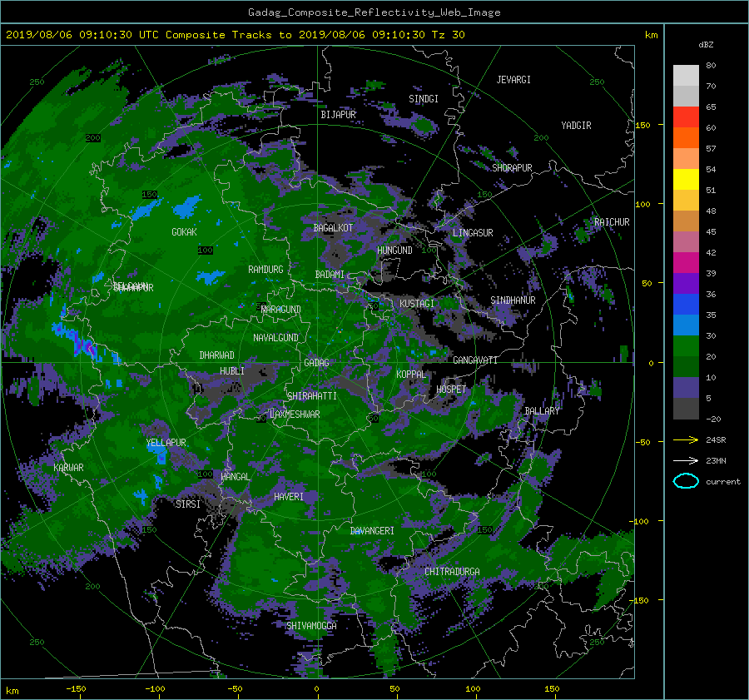Image resolution: width=749 pixels, height=700 pixels.
Task: Click the 'JEVARGI' city label
Action: [x=513, y=80]
